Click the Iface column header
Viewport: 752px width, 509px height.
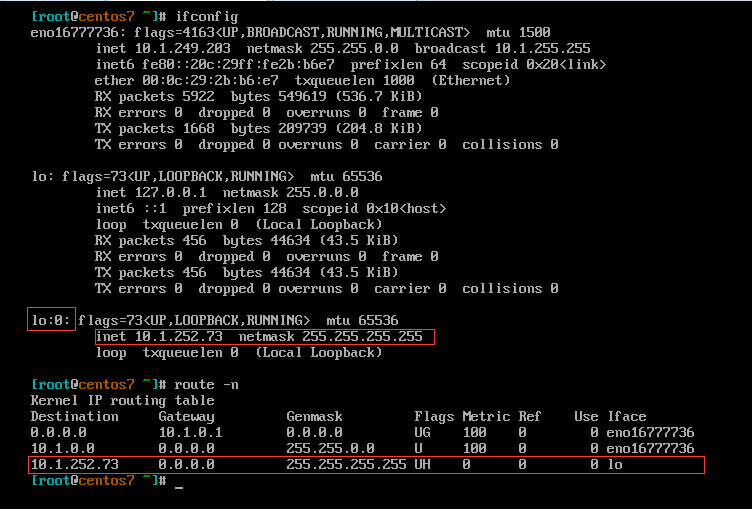[x=626, y=416]
